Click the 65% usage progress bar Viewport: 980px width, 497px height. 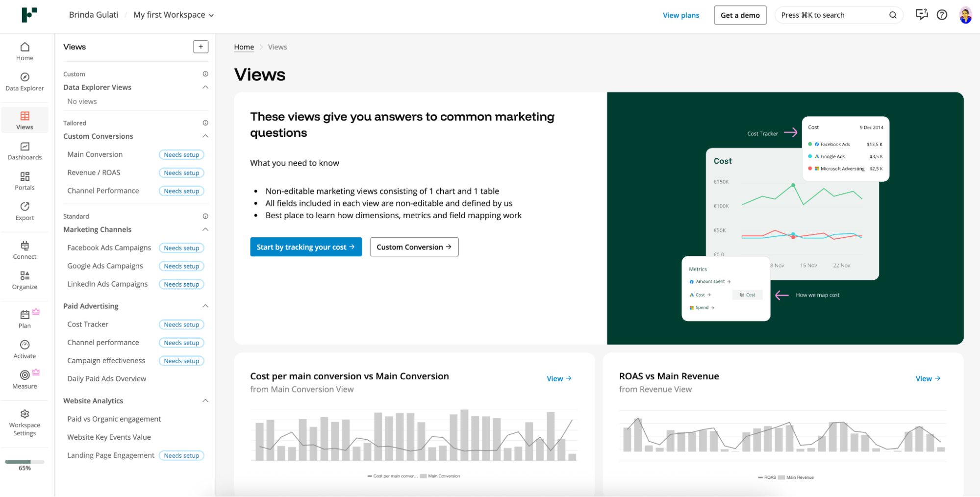click(x=25, y=461)
